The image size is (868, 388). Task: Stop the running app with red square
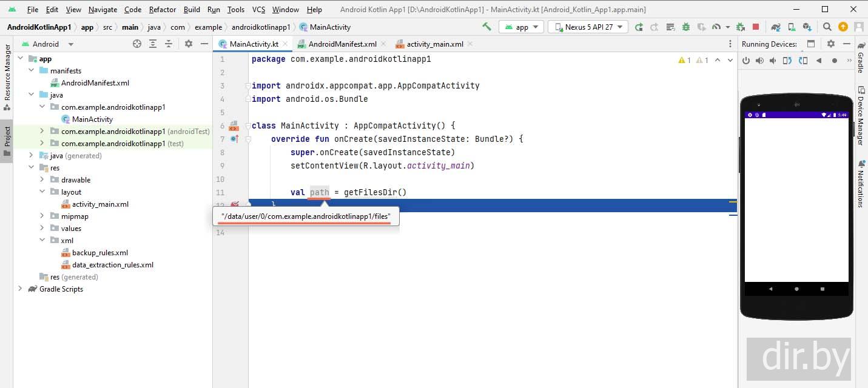756,27
